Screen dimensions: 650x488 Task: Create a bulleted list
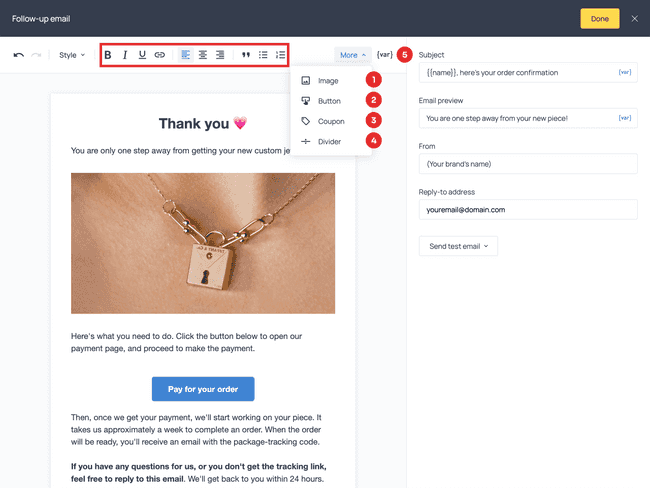pos(263,55)
